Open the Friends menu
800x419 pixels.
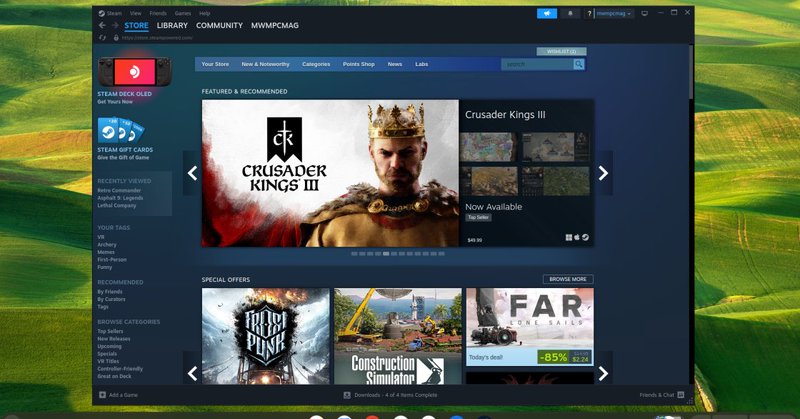[158, 13]
